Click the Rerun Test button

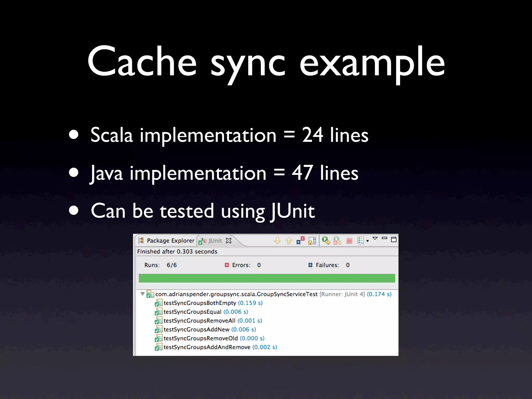click(326, 241)
